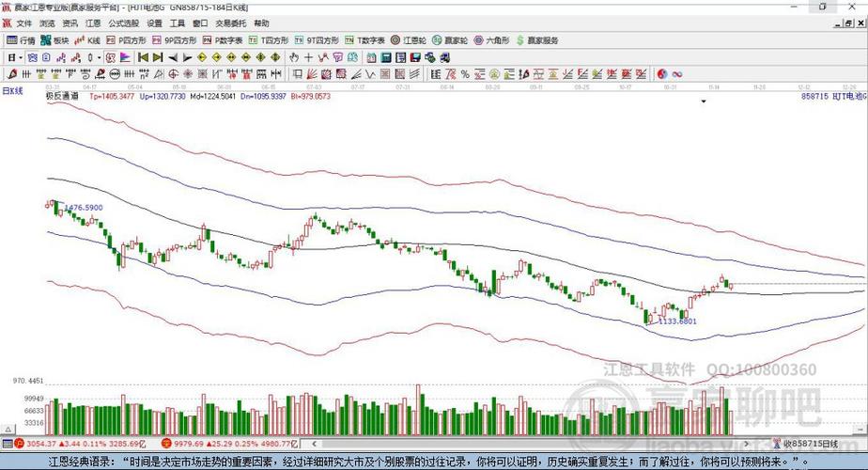Open the 江恩轮 Gann wheel tool
The image size is (868, 470).
[x=409, y=40]
